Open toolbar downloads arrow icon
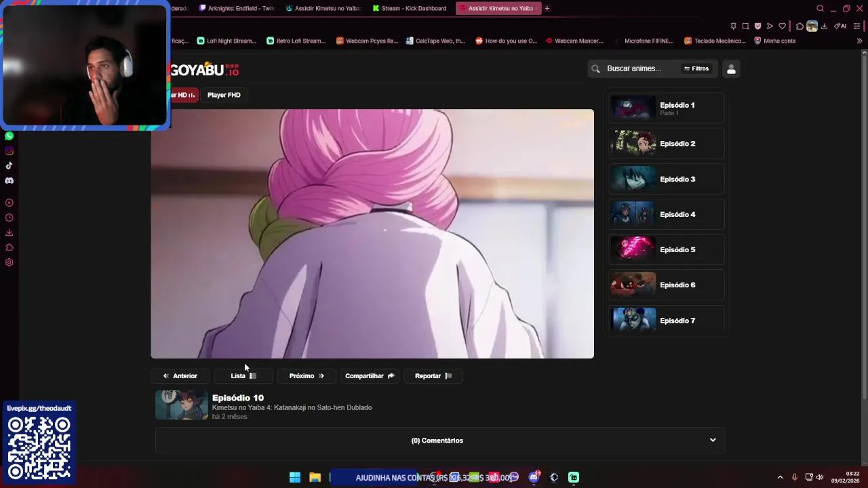The height and width of the screenshot is (488, 868). tap(824, 26)
